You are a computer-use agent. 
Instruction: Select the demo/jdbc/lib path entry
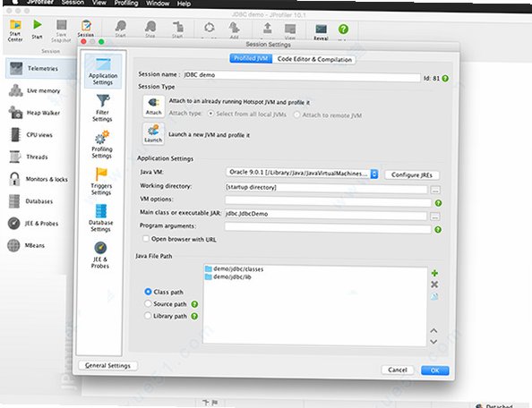(228, 276)
